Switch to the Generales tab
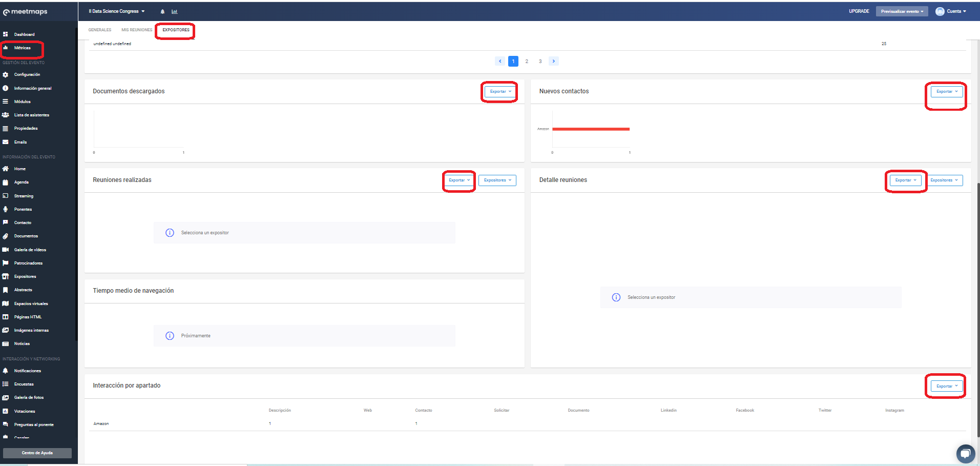980x466 pixels. pyautogui.click(x=100, y=30)
